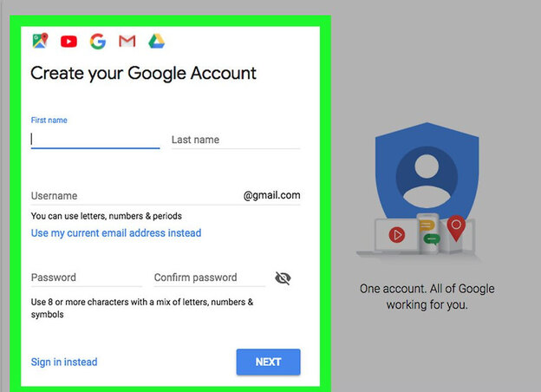The height and width of the screenshot is (392, 541).
Task: Click the chat bubbles on phone illustration
Action: (428, 232)
